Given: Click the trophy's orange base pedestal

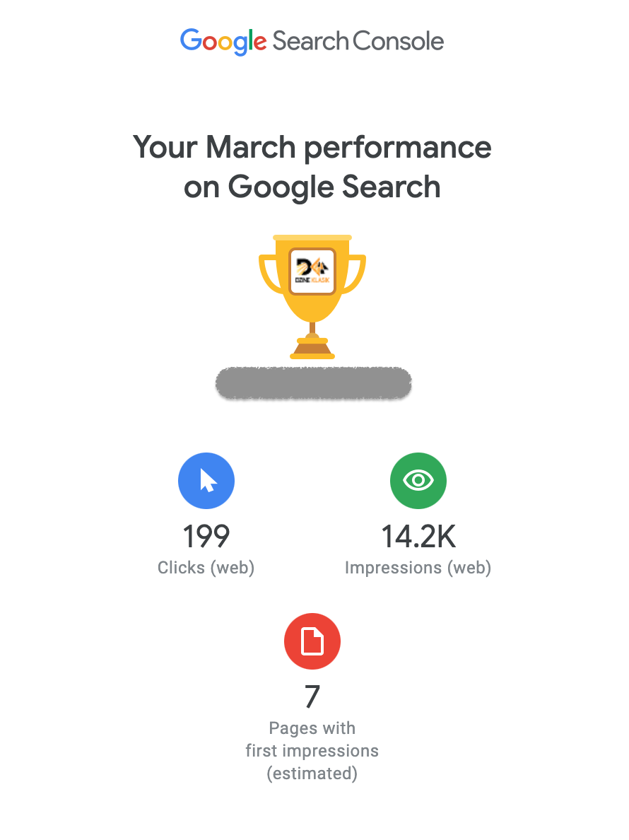Looking at the screenshot, I should point(312,349).
